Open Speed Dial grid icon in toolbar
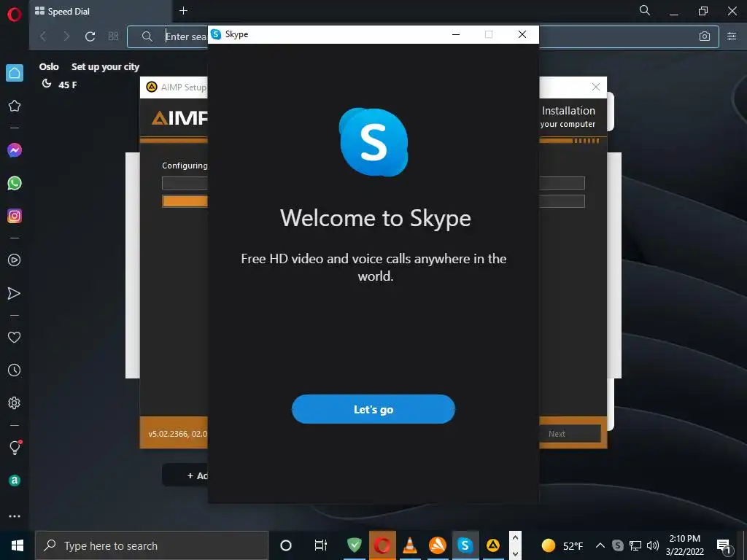 [113, 36]
